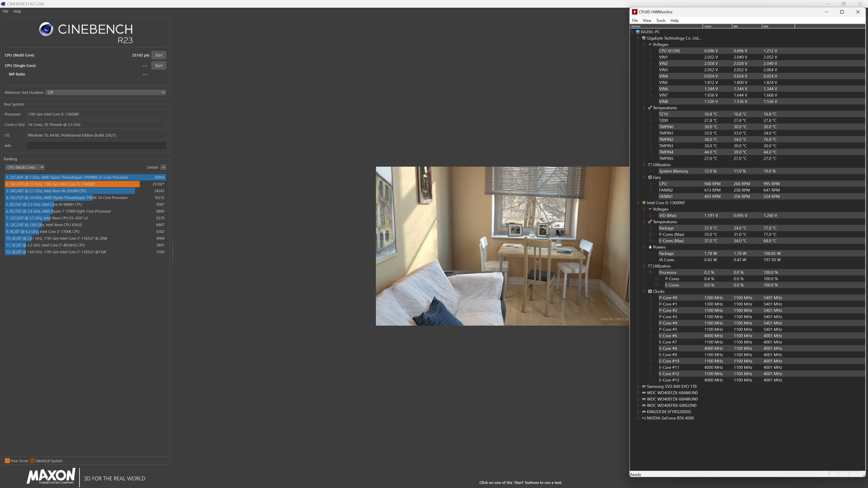Select the FANIN2 fan row

[x=762, y=190]
